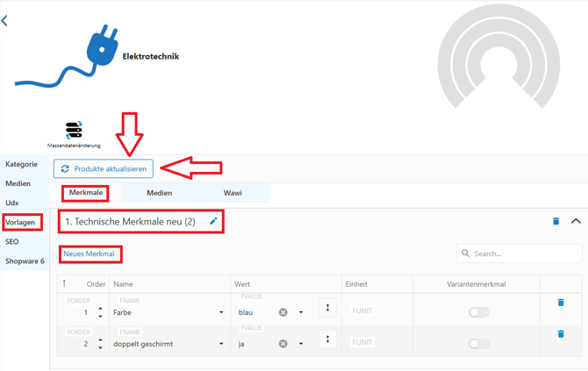The image size is (588, 371).
Task: Delete the Technische Merkmale neu group
Action: [556, 222]
